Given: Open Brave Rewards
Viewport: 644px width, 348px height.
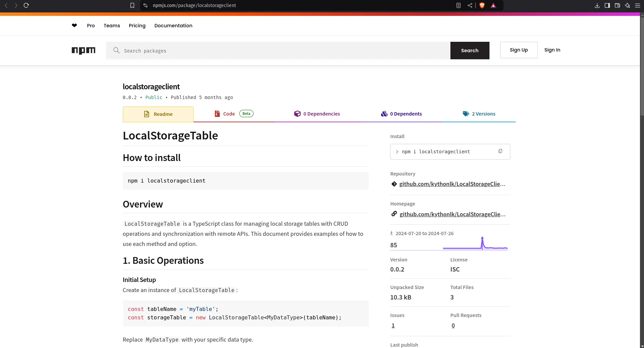Looking at the screenshot, I should [494, 5].
